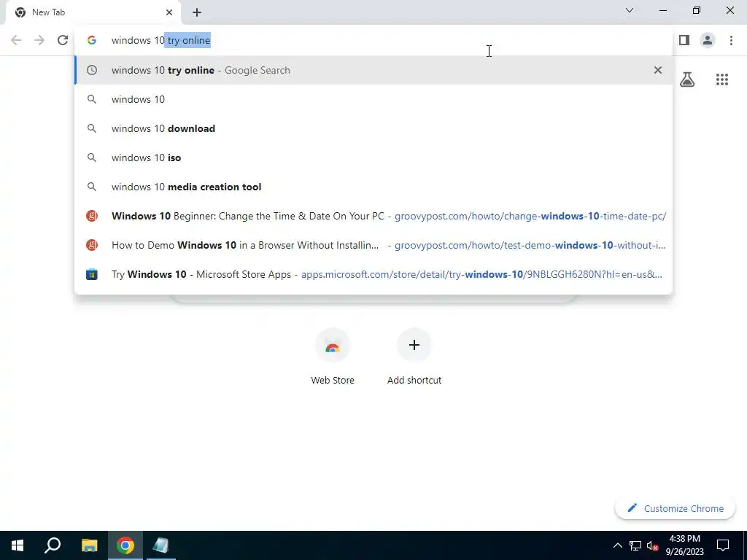
Task: Click the muted volume tray icon
Action: 653,545
